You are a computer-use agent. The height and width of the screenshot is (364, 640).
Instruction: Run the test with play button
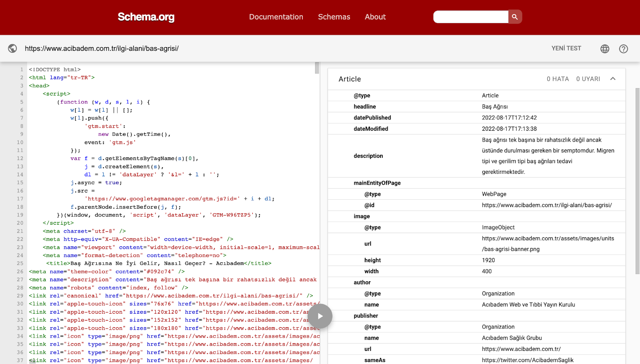pyautogui.click(x=320, y=316)
